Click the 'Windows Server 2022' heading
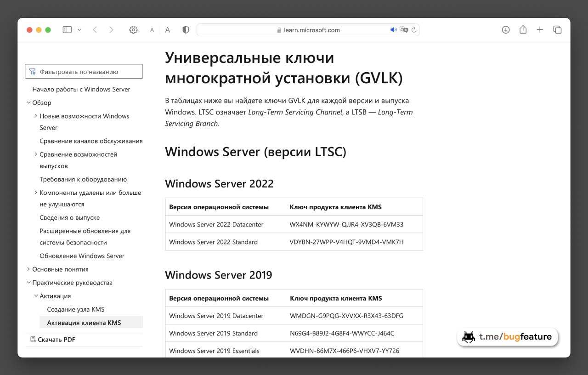 pos(219,184)
